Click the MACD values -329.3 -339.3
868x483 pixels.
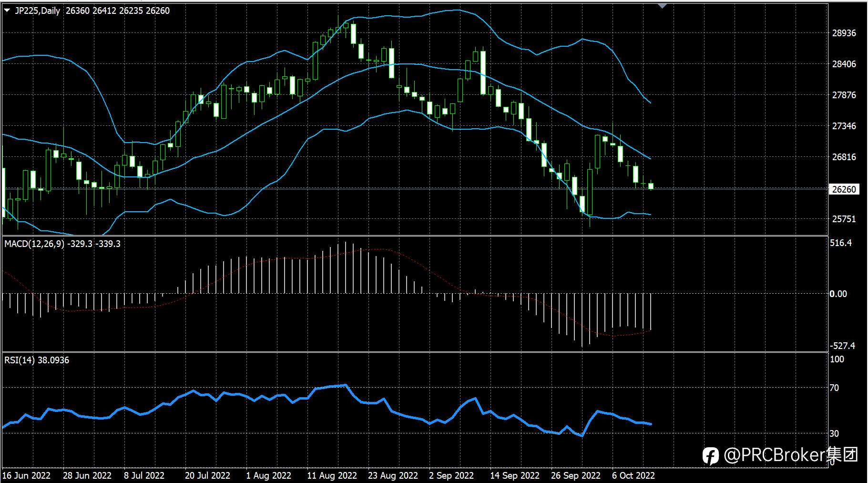[x=94, y=244]
